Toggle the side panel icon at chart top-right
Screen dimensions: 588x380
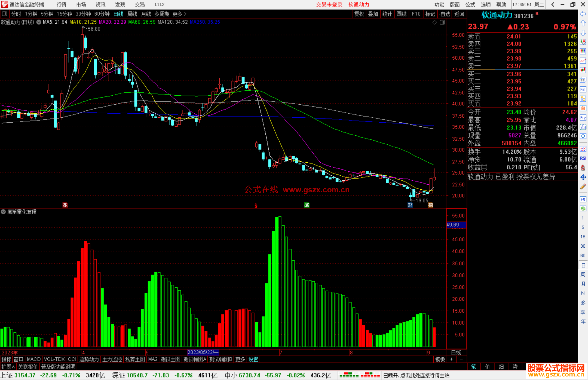click(x=442, y=22)
